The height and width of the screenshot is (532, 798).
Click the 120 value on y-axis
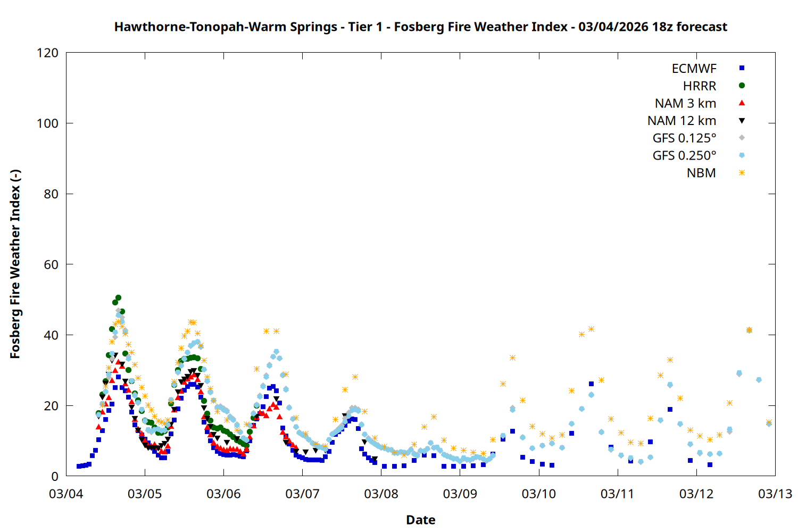47,53
